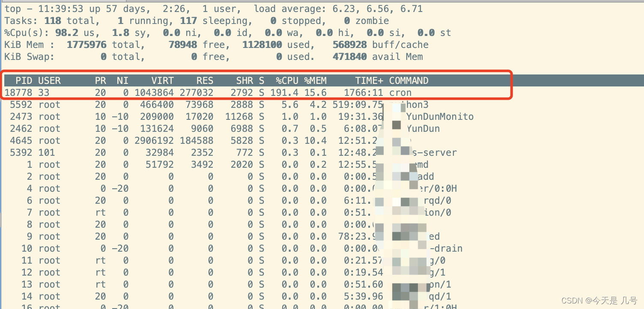644x309 pixels.
Task: Click user 101 in PID 5392 row
Action: 47,152
